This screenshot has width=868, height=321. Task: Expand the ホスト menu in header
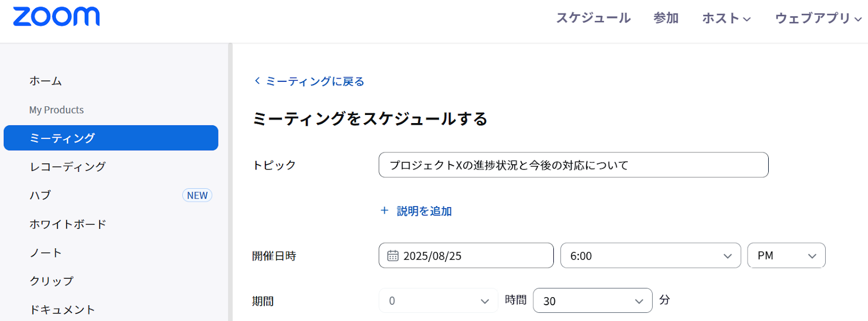(x=726, y=18)
